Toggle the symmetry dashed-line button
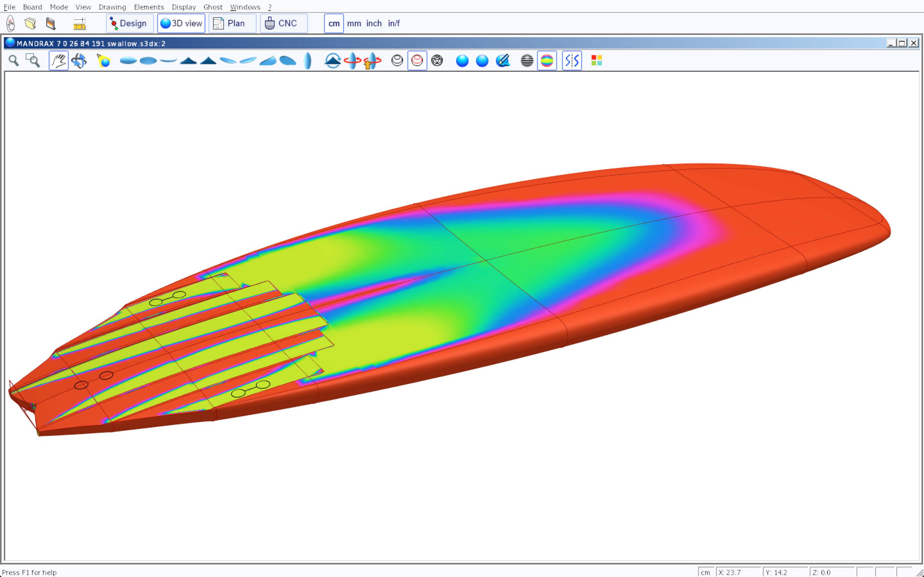The width and height of the screenshot is (924, 577). (572, 61)
